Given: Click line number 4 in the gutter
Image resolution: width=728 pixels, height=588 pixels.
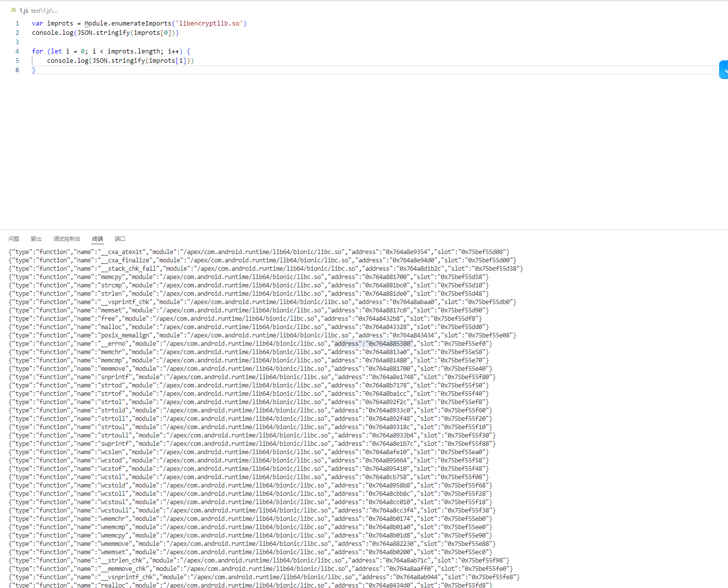Looking at the screenshot, I should pyautogui.click(x=17, y=51).
